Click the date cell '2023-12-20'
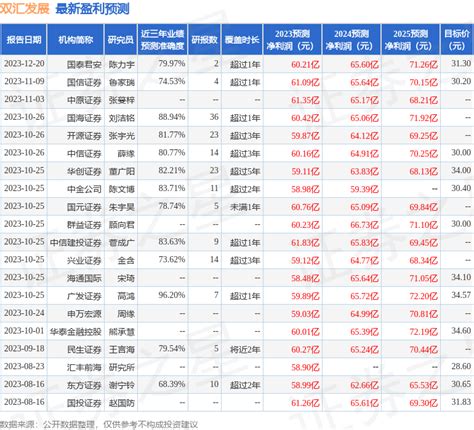474x430 pixels. click(24, 64)
